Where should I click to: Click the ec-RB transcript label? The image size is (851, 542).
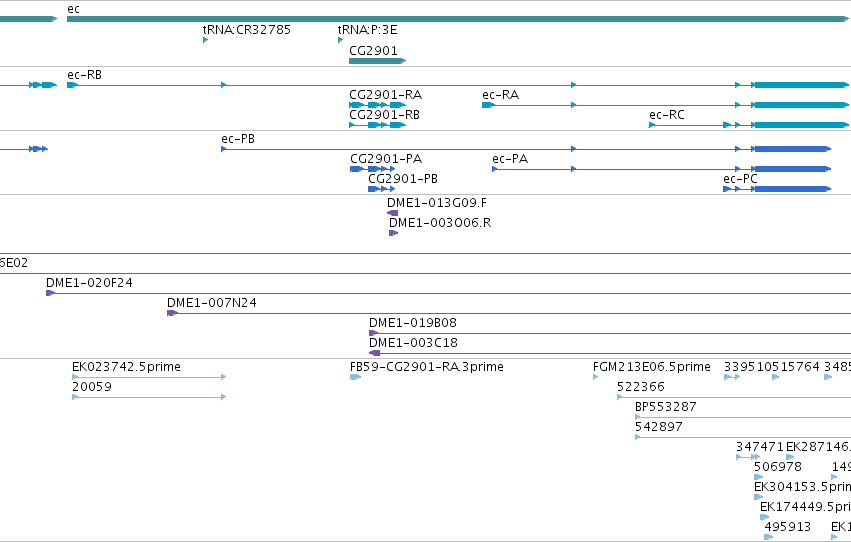(84, 75)
